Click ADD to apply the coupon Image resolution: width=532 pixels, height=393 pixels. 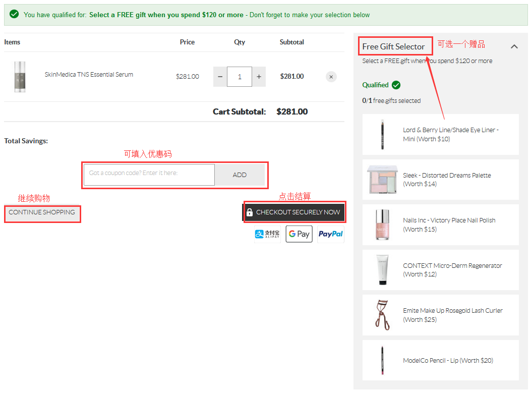[240, 175]
